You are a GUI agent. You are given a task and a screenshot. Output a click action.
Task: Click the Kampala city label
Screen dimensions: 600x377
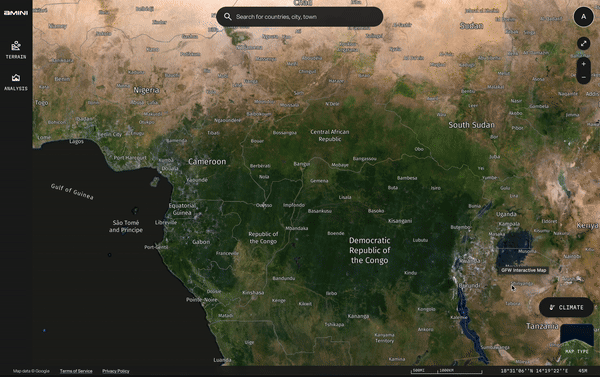pos(509,224)
